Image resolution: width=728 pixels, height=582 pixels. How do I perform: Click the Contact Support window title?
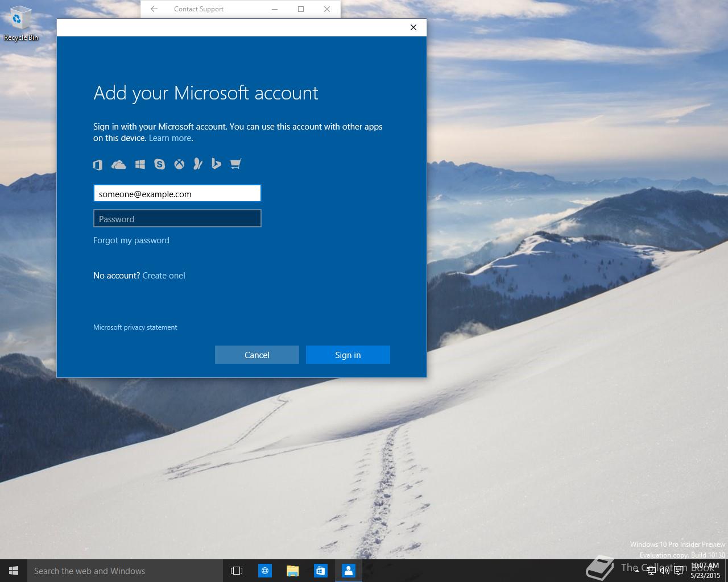[x=198, y=9]
